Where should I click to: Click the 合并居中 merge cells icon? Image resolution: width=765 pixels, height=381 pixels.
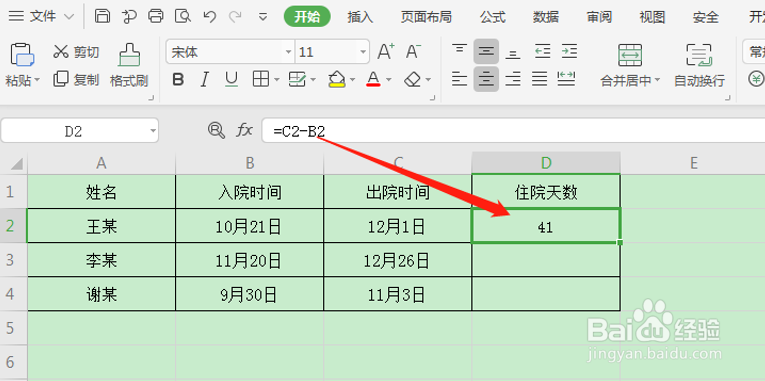630,55
